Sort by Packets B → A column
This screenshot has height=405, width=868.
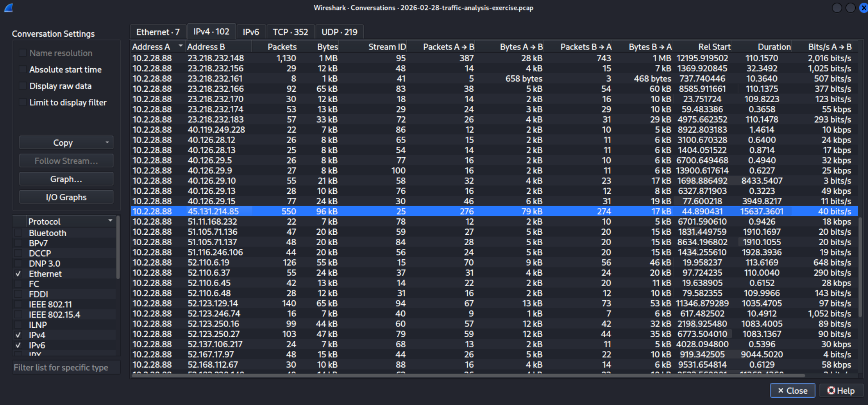(578, 47)
